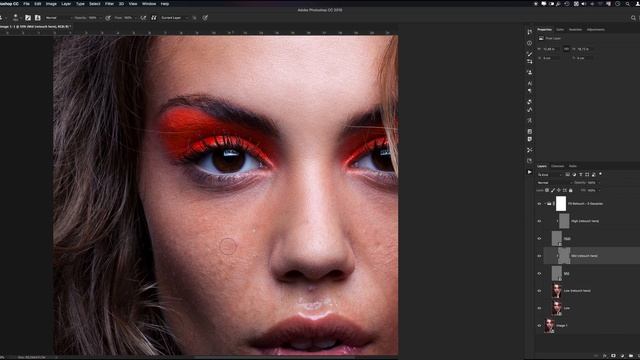Open the Info panel from collapsed strip

click(x=529, y=43)
